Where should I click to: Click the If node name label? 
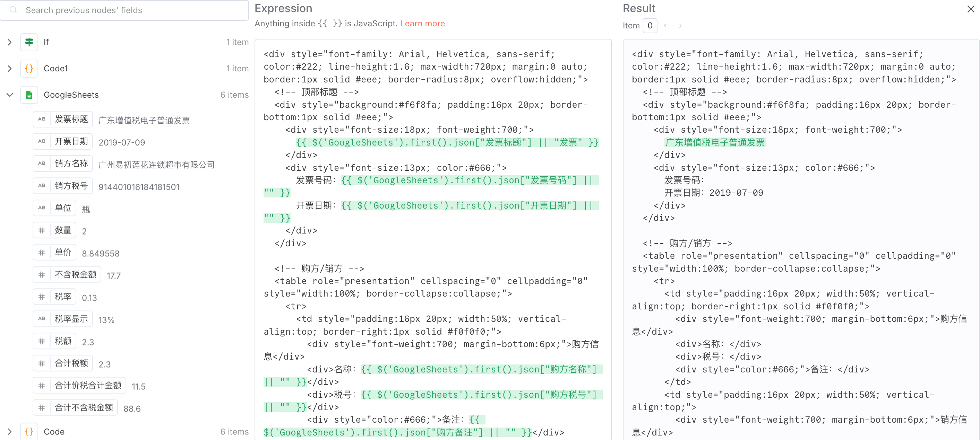coord(46,42)
